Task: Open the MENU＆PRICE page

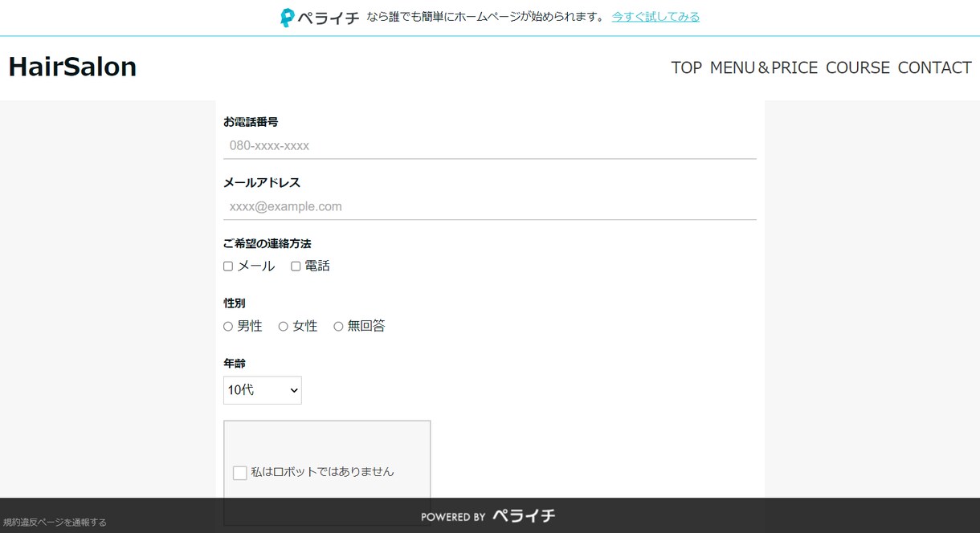Action: tap(764, 67)
